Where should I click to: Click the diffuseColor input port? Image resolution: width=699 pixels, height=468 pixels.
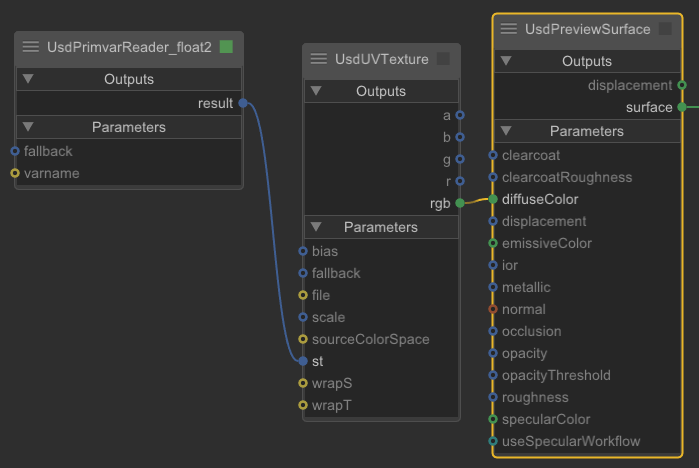[x=493, y=199]
